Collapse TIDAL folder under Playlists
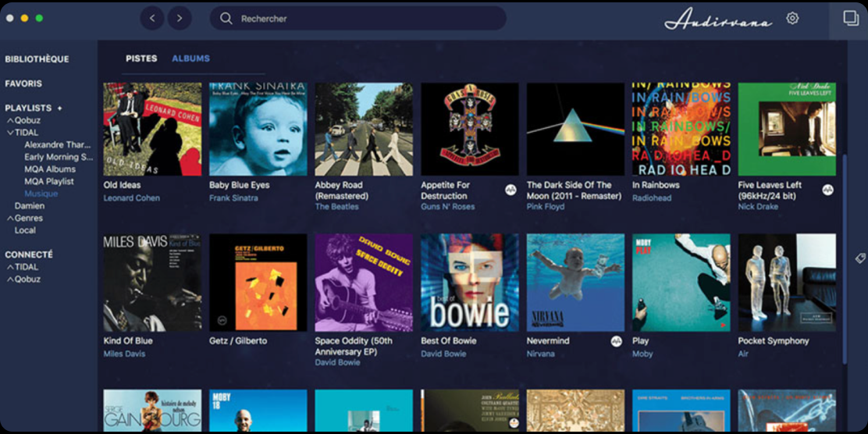This screenshot has width=868, height=434. point(10,133)
